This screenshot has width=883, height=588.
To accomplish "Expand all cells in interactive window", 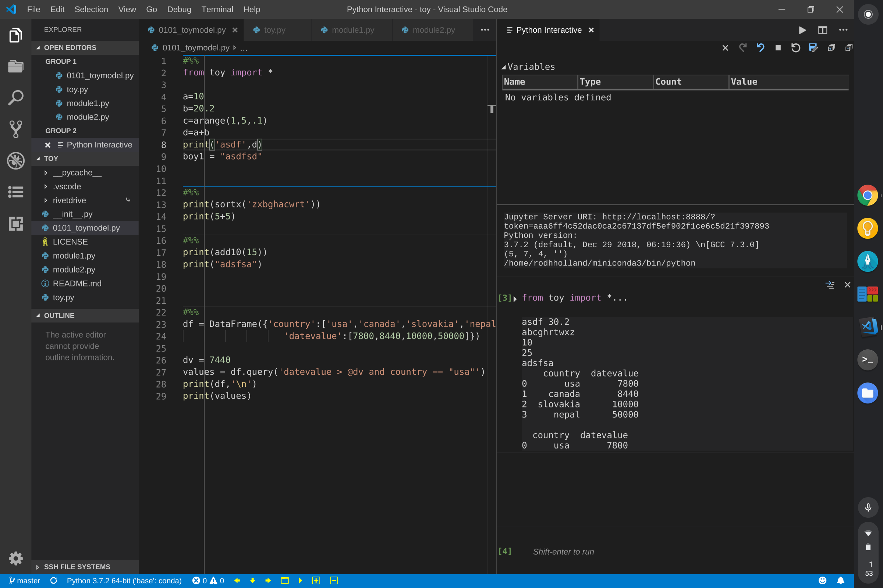I will pyautogui.click(x=831, y=48).
